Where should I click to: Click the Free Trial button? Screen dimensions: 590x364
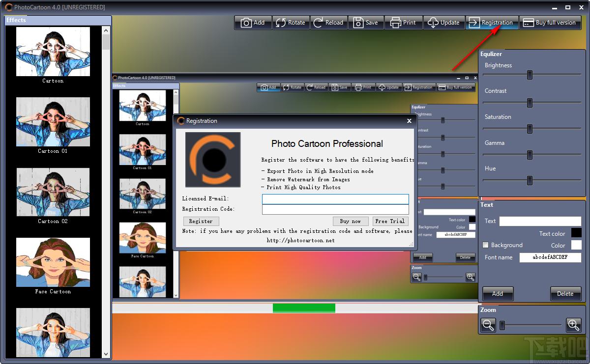coord(390,221)
